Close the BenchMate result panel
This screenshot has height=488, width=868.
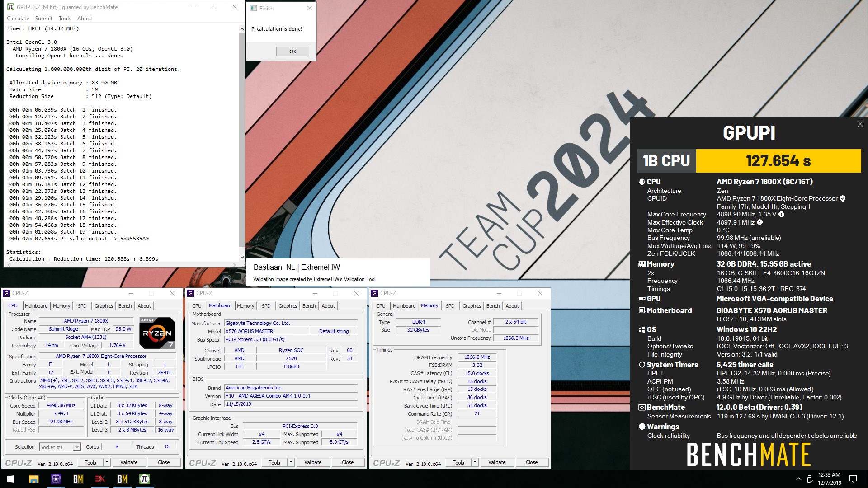click(860, 124)
